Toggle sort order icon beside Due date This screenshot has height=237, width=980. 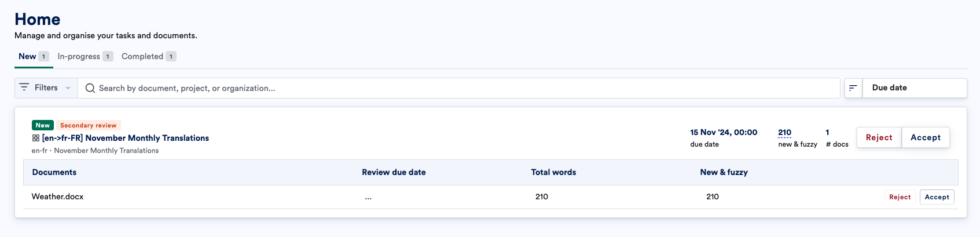pyautogui.click(x=853, y=88)
